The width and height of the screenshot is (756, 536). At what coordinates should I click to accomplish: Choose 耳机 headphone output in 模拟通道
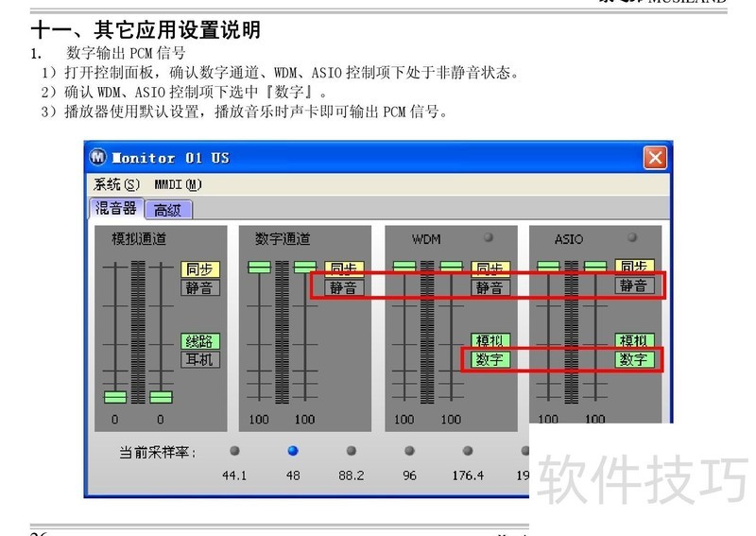[199, 359]
